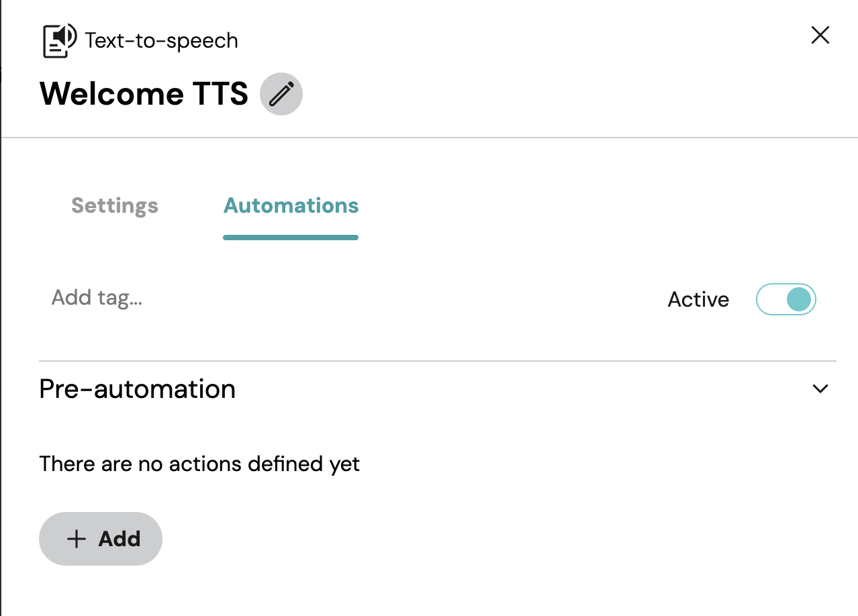Click the Text-to-speech speaker document icon
The width and height of the screenshot is (858, 616).
point(60,41)
